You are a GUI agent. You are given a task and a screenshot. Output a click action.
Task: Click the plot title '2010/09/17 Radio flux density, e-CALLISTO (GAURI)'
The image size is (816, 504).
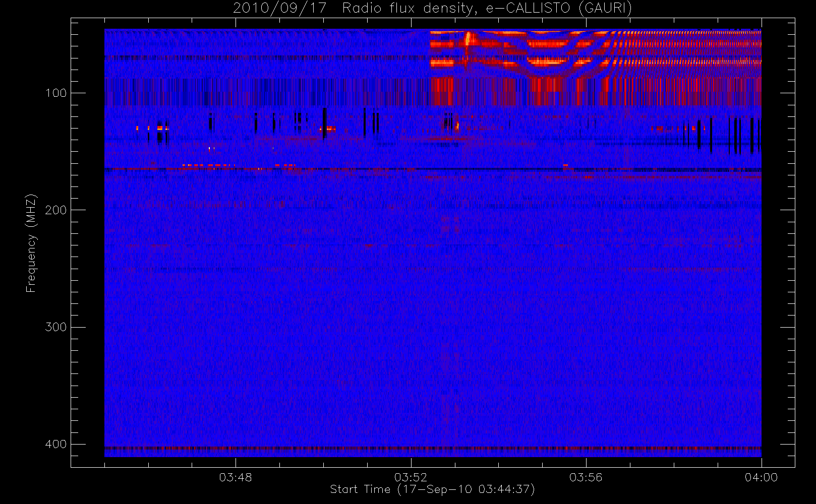pos(432,8)
